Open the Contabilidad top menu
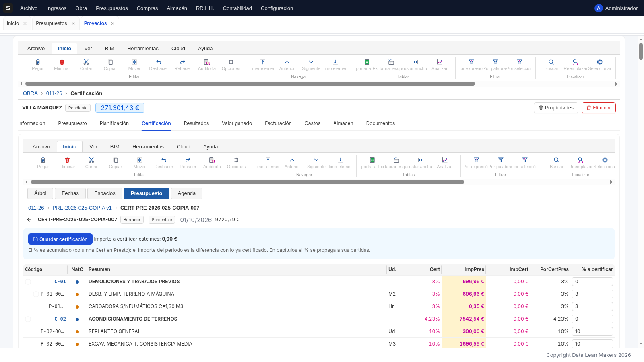Image resolution: width=644 pixels, height=362 pixels. pyautogui.click(x=237, y=8)
